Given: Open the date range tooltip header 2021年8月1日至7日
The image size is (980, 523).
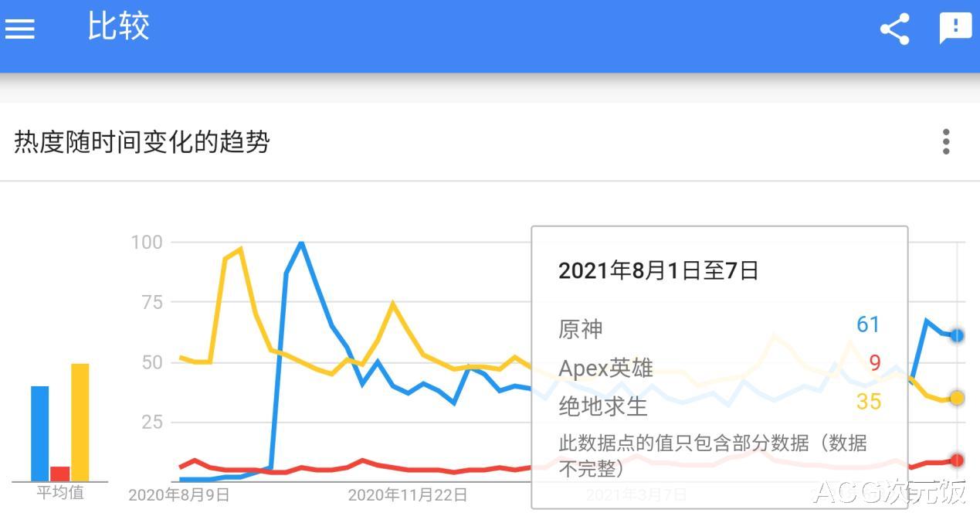Looking at the screenshot, I should tap(657, 270).
